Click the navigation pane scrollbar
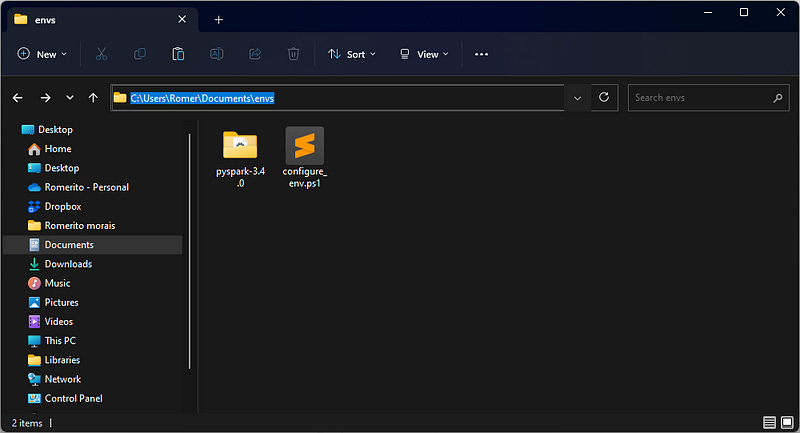The width and height of the screenshot is (800, 433). tap(189, 251)
